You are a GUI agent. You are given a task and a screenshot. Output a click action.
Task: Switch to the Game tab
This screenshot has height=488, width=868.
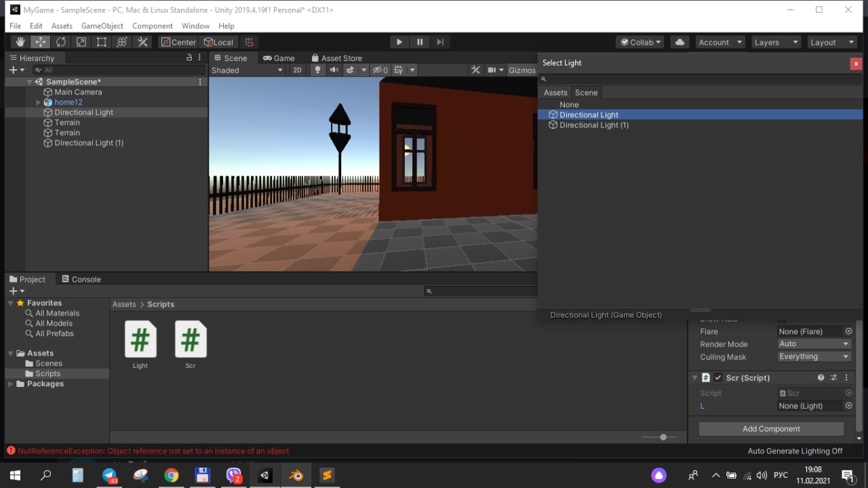[x=279, y=58]
